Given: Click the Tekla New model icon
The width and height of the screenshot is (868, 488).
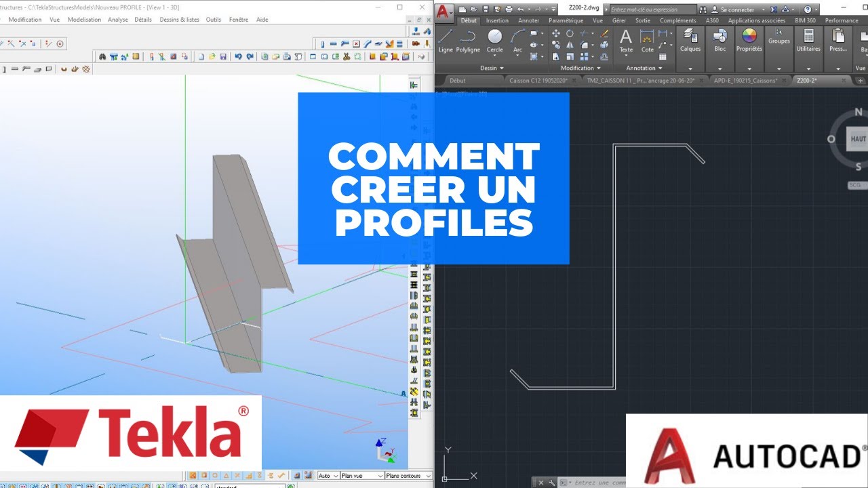Looking at the screenshot, I should 201,56.
